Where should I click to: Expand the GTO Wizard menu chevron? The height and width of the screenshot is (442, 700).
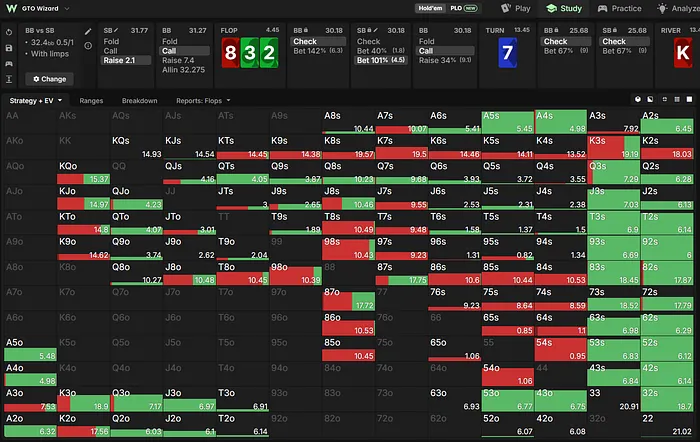[x=67, y=8]
